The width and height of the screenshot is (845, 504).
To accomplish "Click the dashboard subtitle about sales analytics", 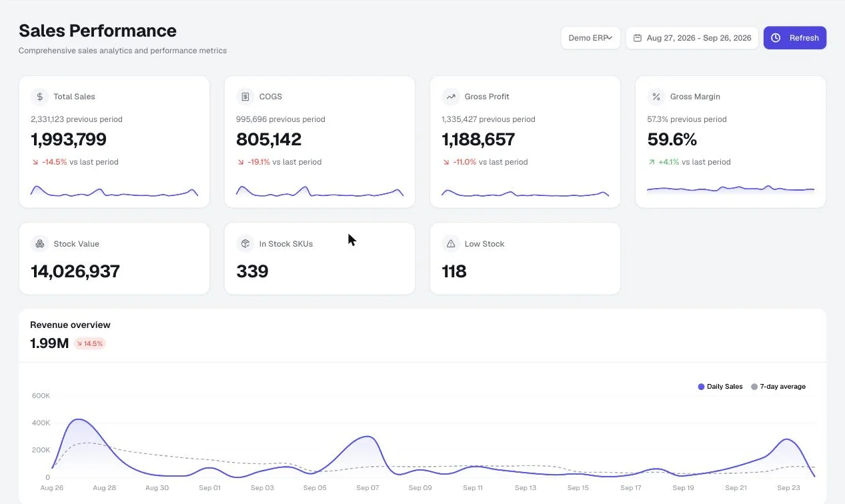I will pos(123,51).
